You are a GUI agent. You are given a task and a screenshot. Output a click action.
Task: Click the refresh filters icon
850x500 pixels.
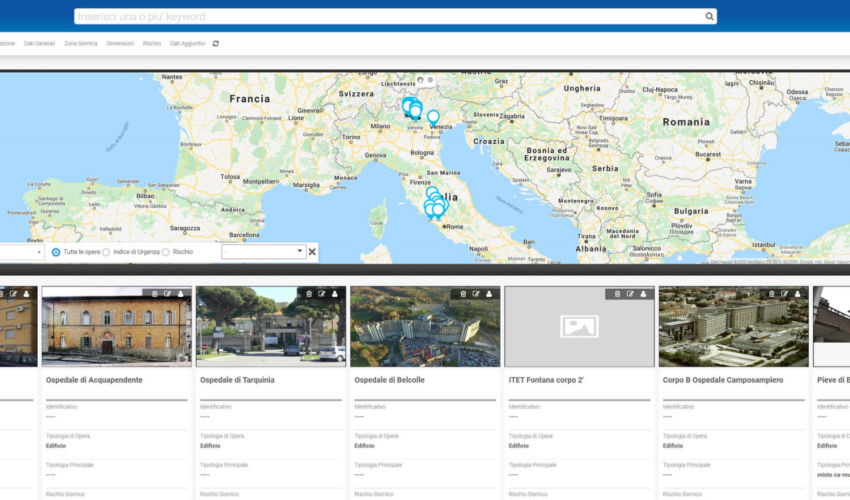216,43
